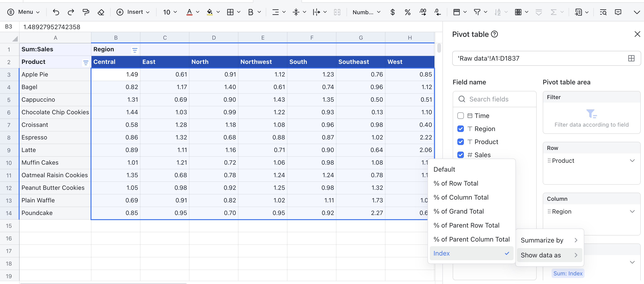Image resolution: width=644 pixels, height=284 pixels.
Task: Uncheck the Region field checkbox
Action: coord(461,129)
